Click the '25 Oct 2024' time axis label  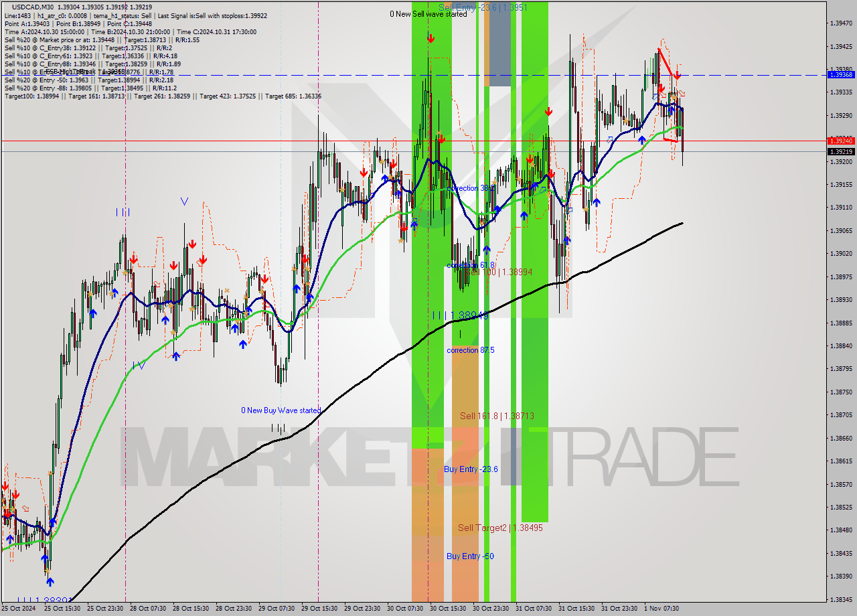18,609
